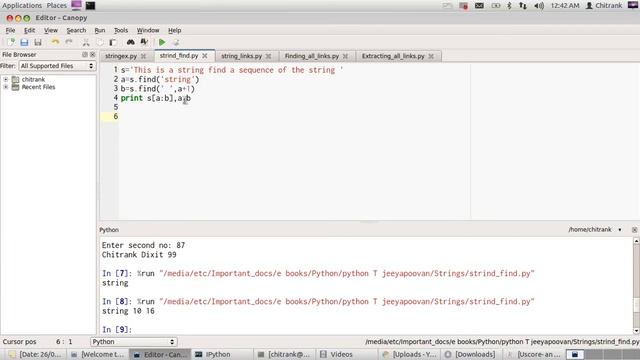Close the File Browser panel
Viewport: 640px width, 360px height.
click(93, 54)
